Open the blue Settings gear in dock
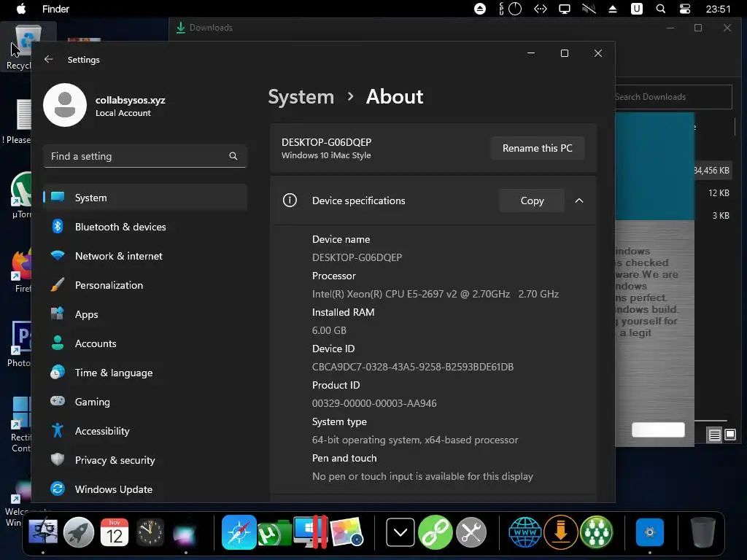Viewport: 747px width, 560px height. (x=650, y=532)
